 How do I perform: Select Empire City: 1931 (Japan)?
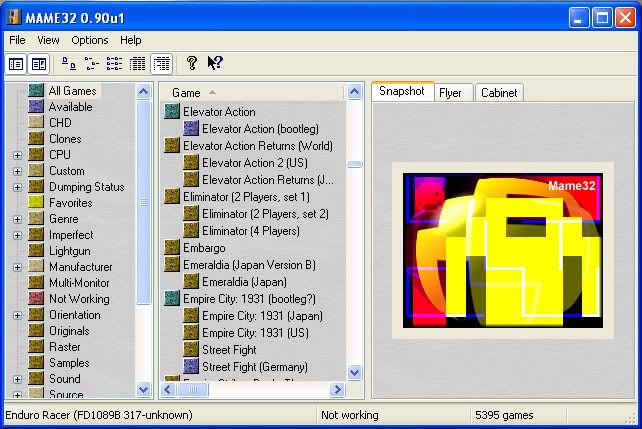262,316
